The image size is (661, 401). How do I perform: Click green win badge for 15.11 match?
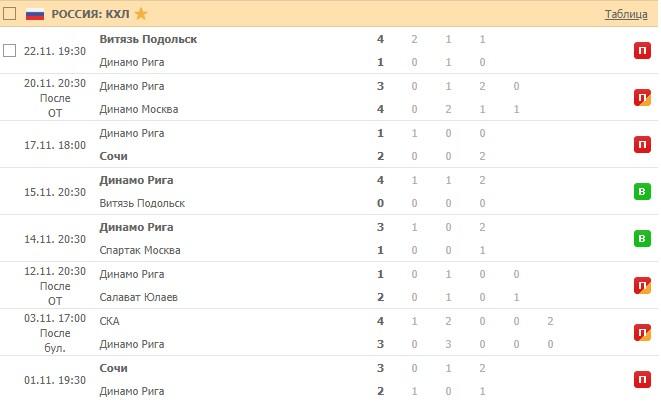[642, 192]
